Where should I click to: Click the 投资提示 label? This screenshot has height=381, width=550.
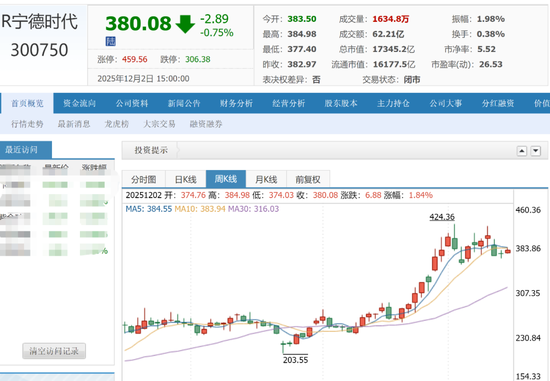pos(151,151)
